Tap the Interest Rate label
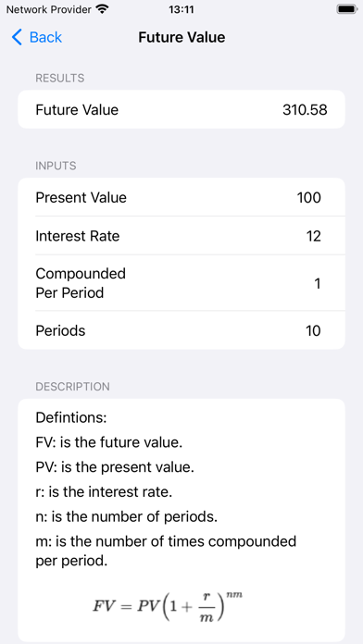The width and height of the screenshot is (363, 644). point(77,236)
